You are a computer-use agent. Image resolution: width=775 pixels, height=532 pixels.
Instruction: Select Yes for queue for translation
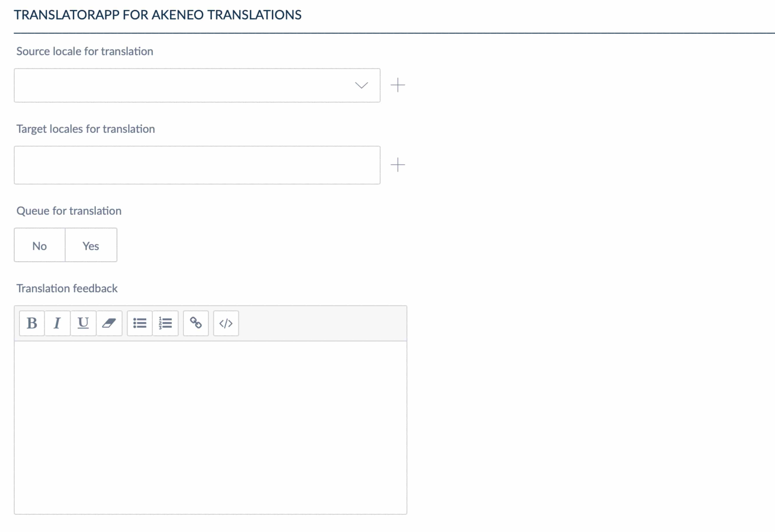pyautogui.click(x=91, y=246)
